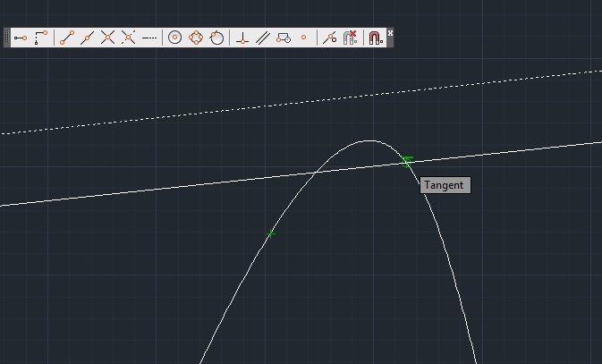This screenshot has width=602, height=364.
Task: Select the Snap to Extension icon
Action: coord(149,38)
